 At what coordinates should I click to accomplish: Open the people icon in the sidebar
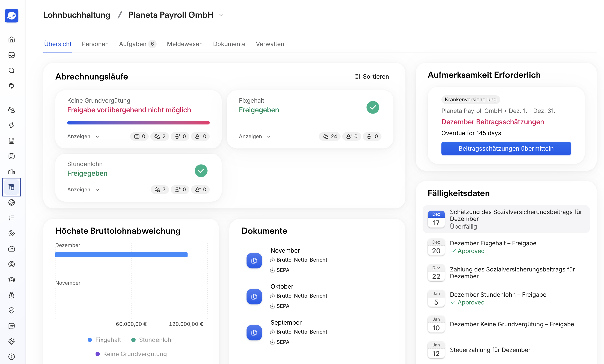(12, 110)
